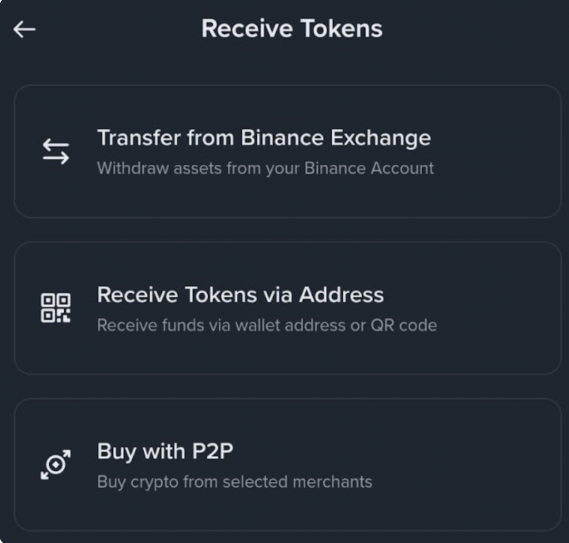This screenshot has height=543, width=569.
Task: Go back using the left arrow
Action: tap(24, 29)
